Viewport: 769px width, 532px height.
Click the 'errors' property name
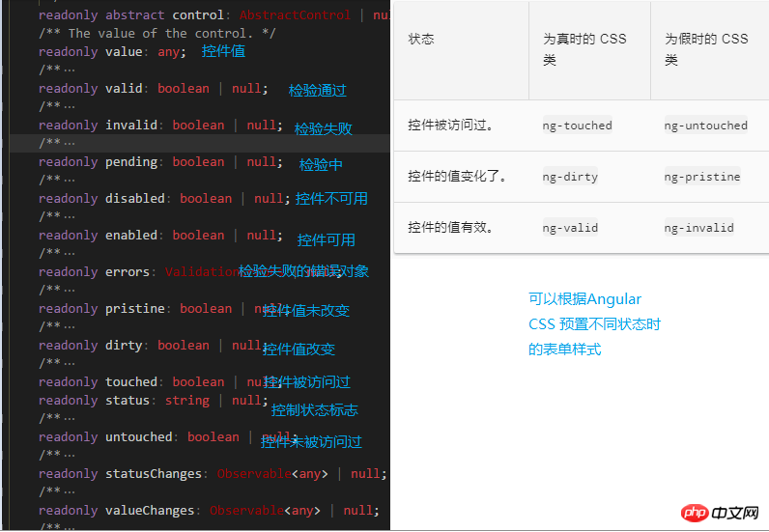click(x=128, y=271)
